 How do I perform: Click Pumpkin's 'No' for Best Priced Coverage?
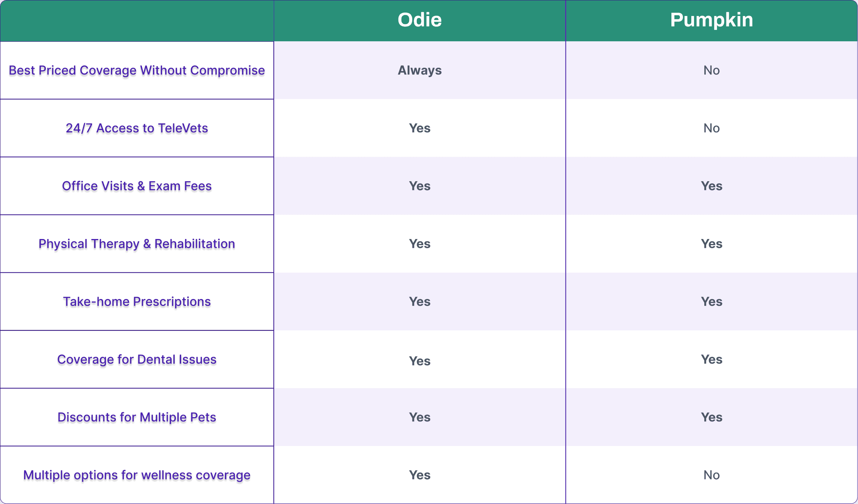(x=712, y=70)
